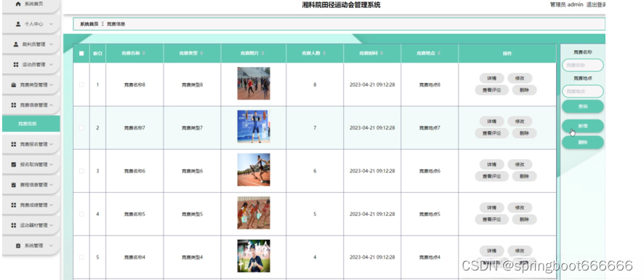The image size is (644, 280).
Task: Click the grid icon of 竞赛信息管理
Action: coord(14,105)
